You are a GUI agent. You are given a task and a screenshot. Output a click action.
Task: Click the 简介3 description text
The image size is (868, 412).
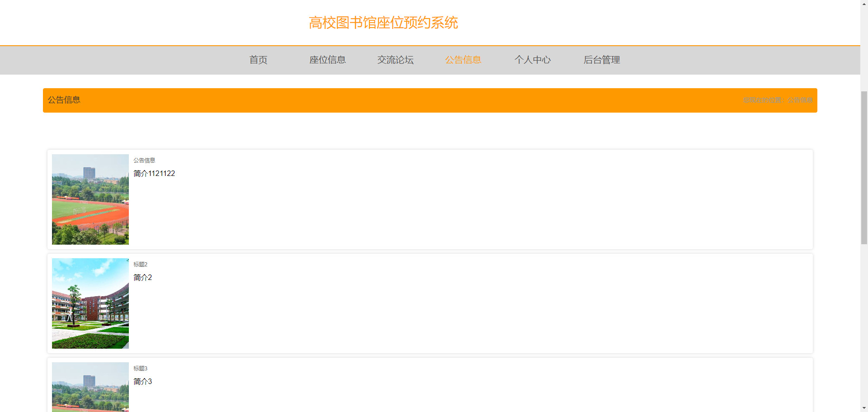coord(142,382)
